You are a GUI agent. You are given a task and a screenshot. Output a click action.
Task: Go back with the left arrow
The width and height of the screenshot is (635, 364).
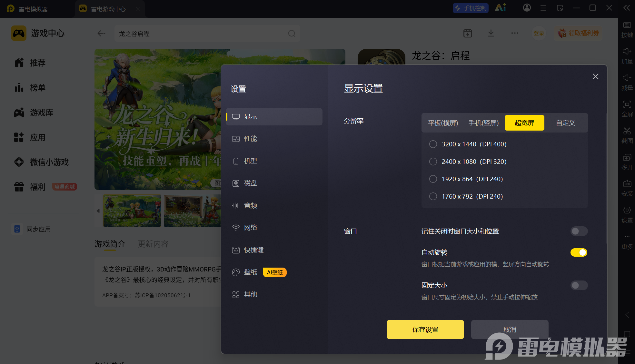101,33
